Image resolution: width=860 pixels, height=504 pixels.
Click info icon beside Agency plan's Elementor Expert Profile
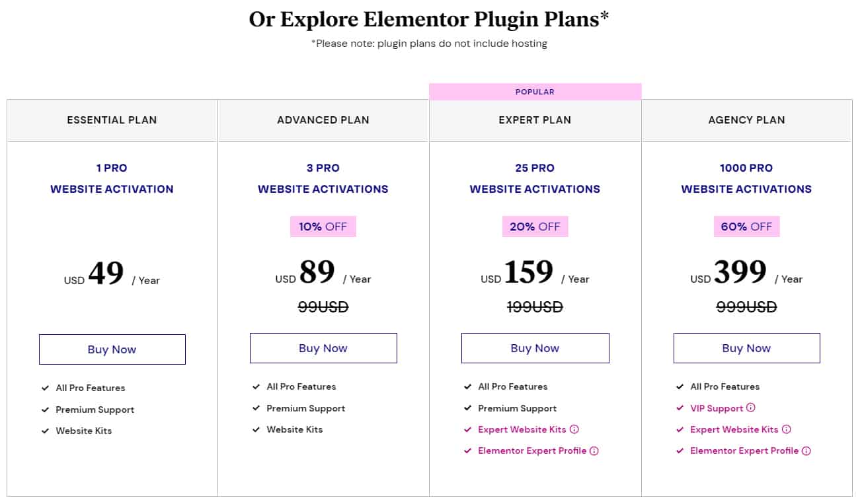pyautogui.click(x=806, y=450)
